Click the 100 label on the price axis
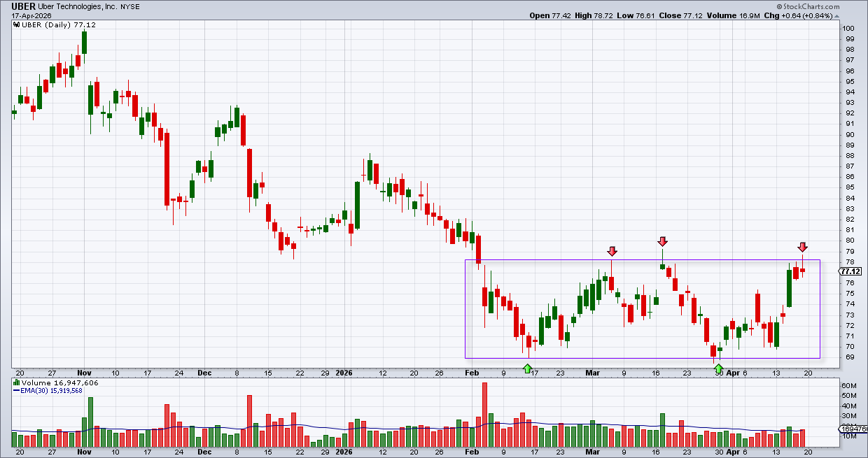This screenshot has width=868, height=458. 849,29
